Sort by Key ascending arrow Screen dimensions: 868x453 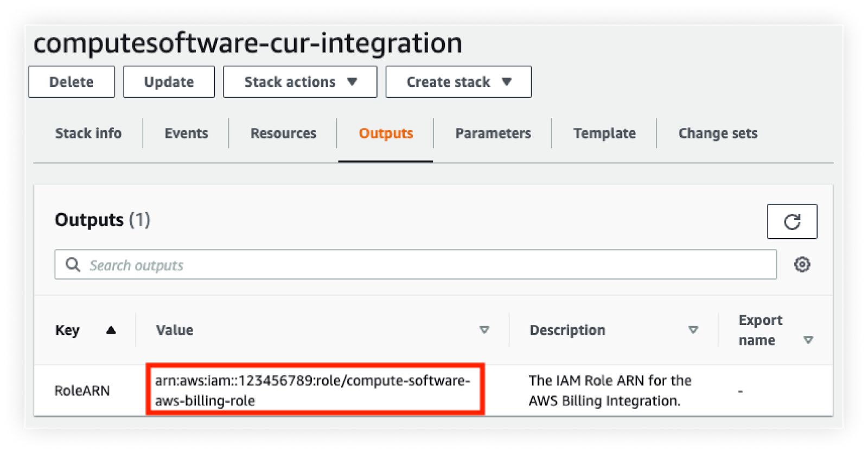click(x=111, y=330)
